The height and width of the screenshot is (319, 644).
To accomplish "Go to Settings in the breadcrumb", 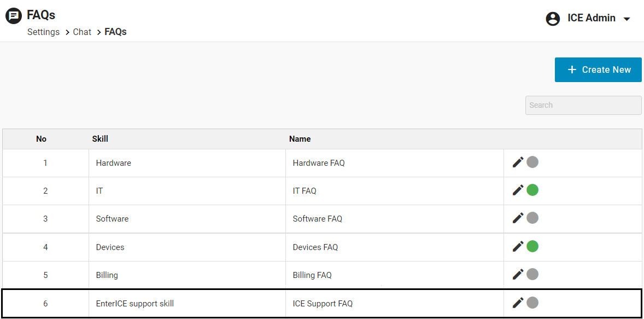I will coord(43,32).
